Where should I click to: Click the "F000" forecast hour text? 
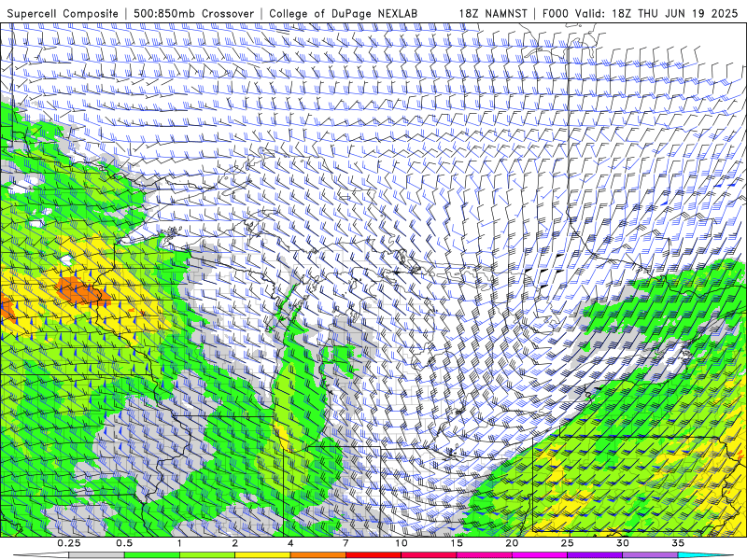tap(556, 13)
